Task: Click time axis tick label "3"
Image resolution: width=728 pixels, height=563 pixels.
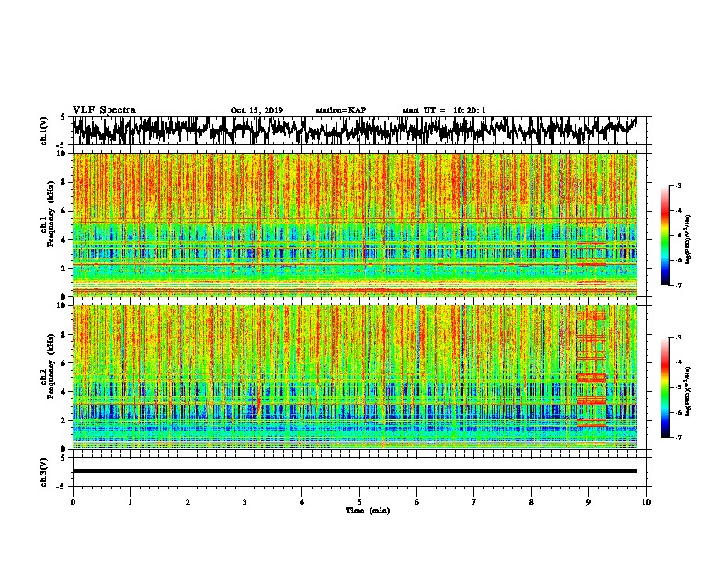Action: pos(245,502)
